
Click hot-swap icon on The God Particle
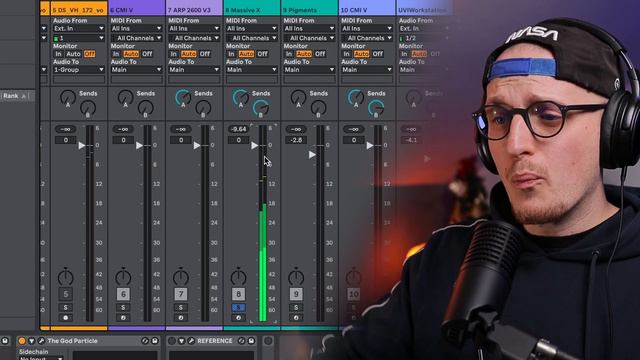pos(145,340)
